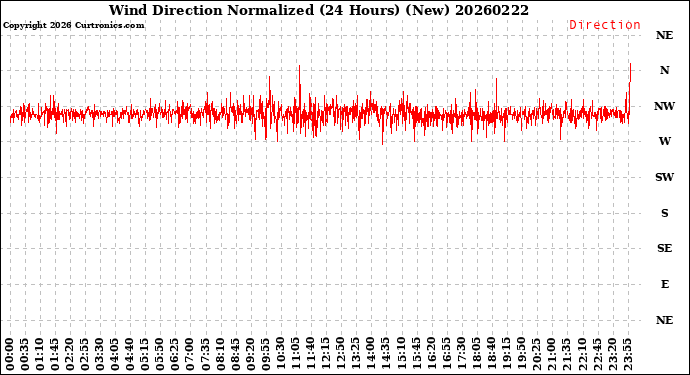The image size is (690, 375).
Task: Click the '11:40' time axis label
Action: (311, 354)
